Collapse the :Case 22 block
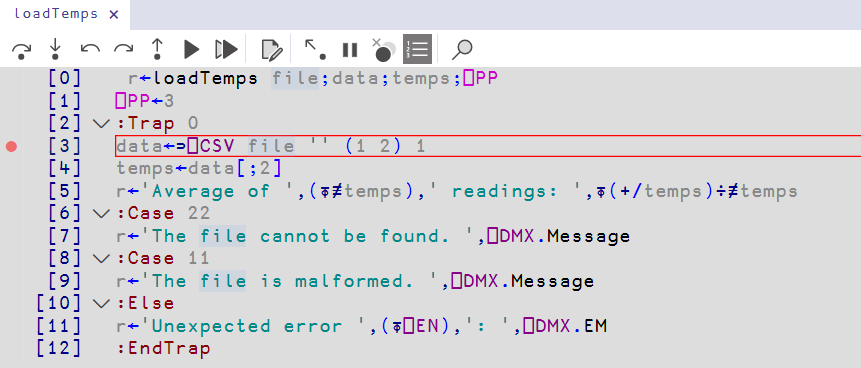Screen dimensions: 861x368 tap(102, 214)
